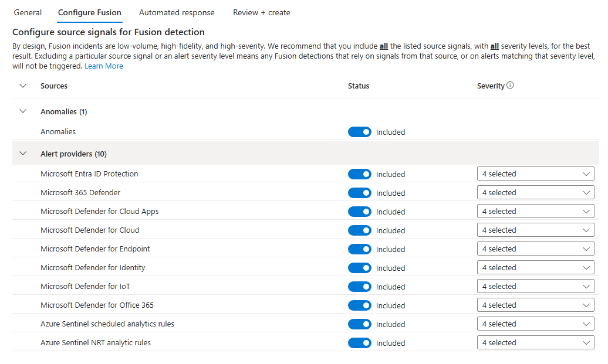Toggle Microsoft Entra ID Protection inclusion

(359, 174)
